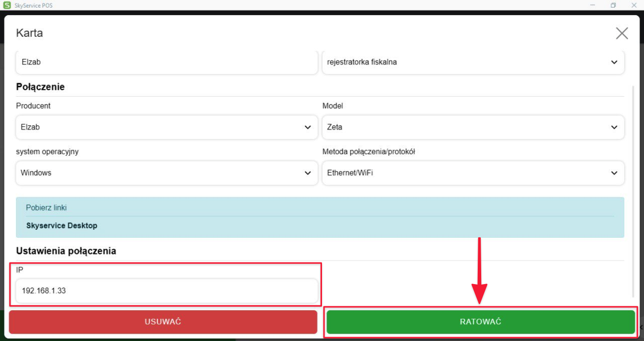644x341 pixels.
Task: Click the IP address field with 192.168.1.33
Action: [x=166, y=291]
